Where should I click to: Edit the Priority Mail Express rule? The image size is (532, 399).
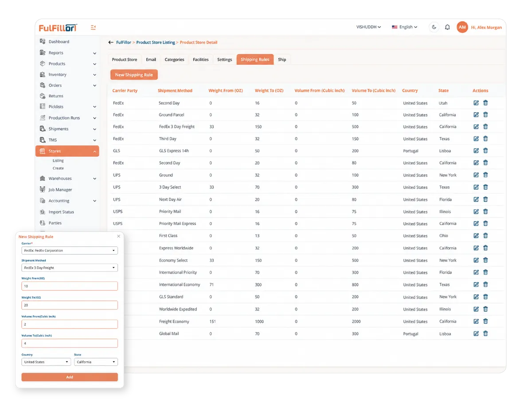(x=476, y=223)
